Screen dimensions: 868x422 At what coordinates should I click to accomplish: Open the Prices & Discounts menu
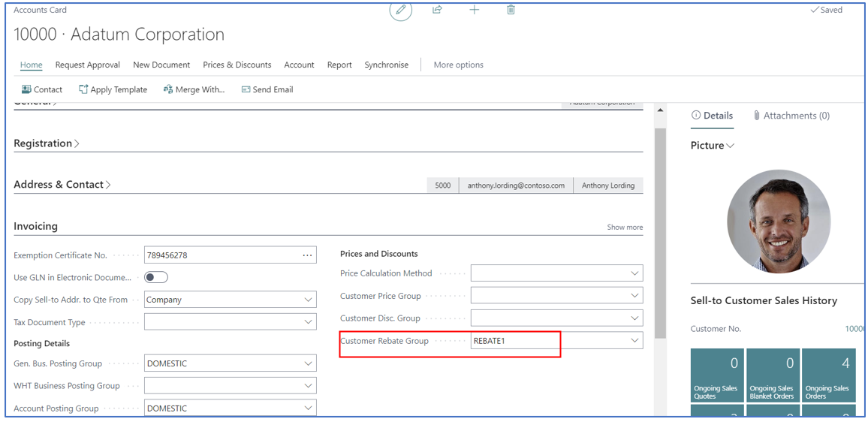[x=237, y=65]
